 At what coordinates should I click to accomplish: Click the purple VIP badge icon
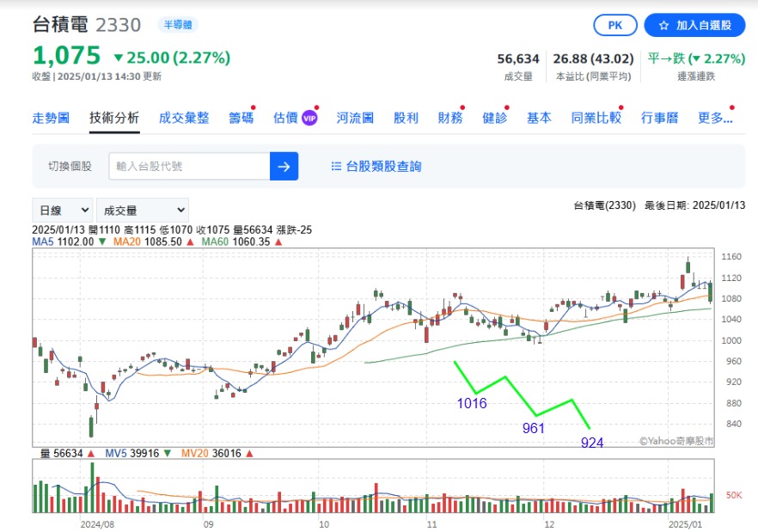point(309,118)
